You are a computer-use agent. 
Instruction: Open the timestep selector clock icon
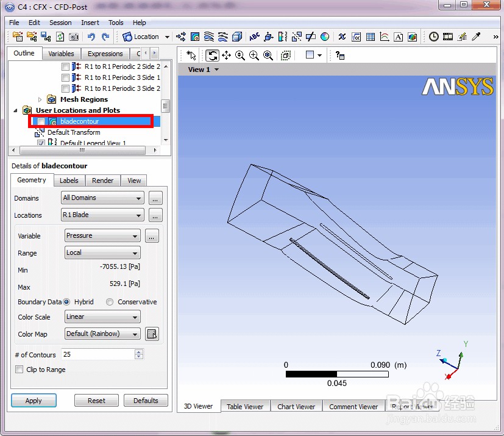tap(433, 37)
